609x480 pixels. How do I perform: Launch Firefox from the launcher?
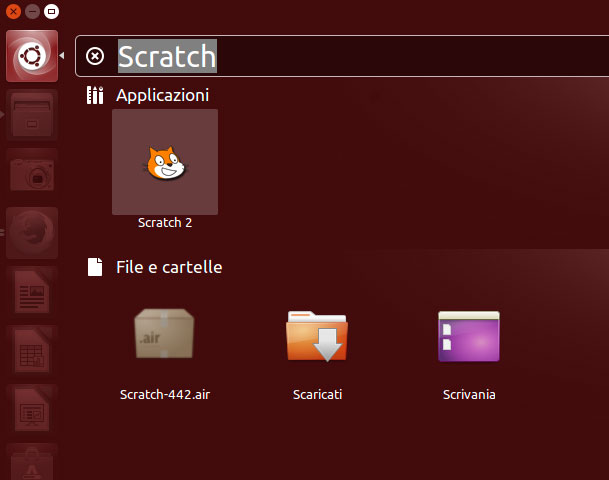(x=32, y=233)
